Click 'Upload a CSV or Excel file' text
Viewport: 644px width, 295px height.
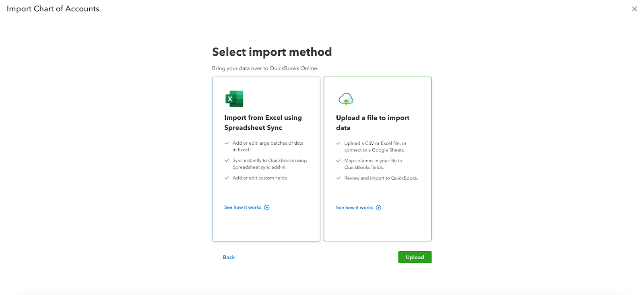tap(375, 147)
